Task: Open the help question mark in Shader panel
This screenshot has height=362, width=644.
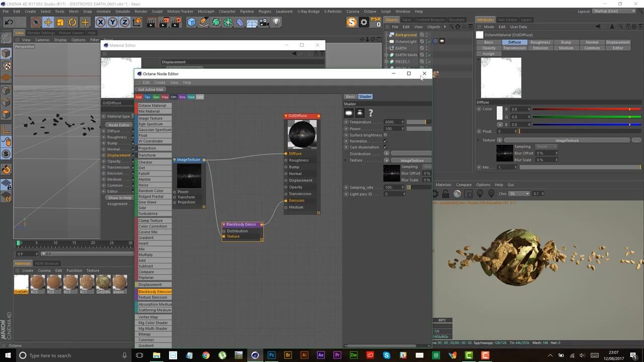Action: click(x=371, y=113)
